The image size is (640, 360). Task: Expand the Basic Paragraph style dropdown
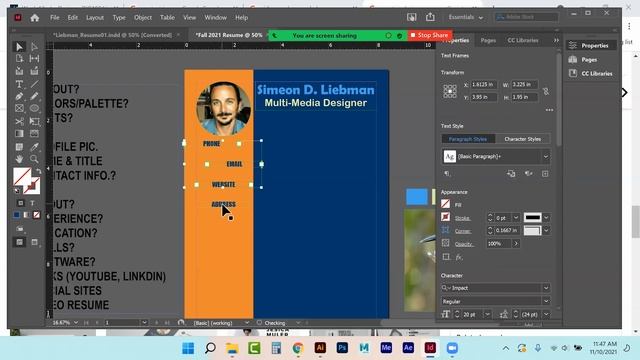pyautogui.click(x=546, y=157)
